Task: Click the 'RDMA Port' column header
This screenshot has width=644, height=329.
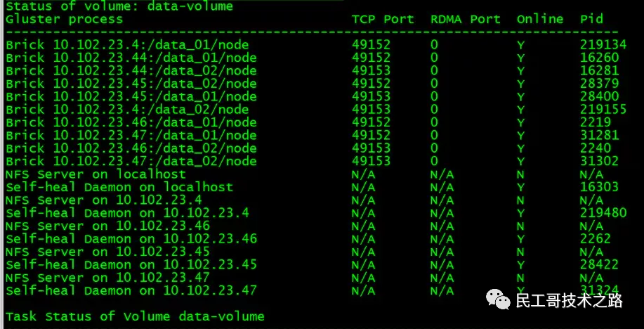Action: [466, 19]
